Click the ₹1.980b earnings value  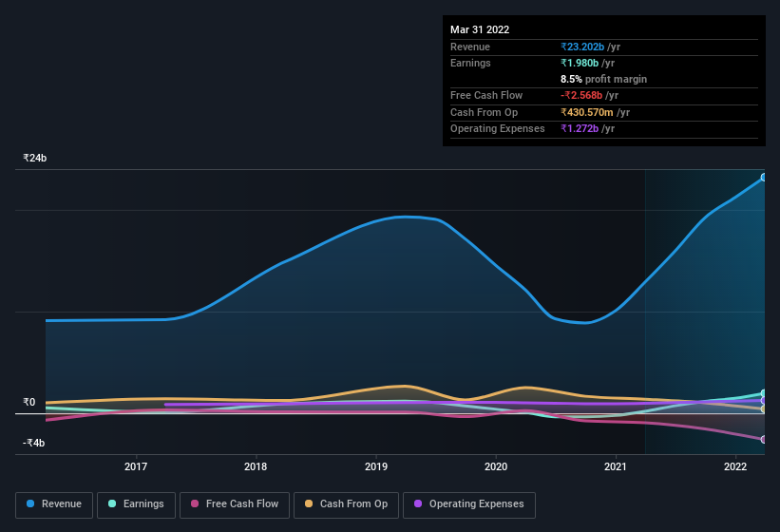[580, 63]
